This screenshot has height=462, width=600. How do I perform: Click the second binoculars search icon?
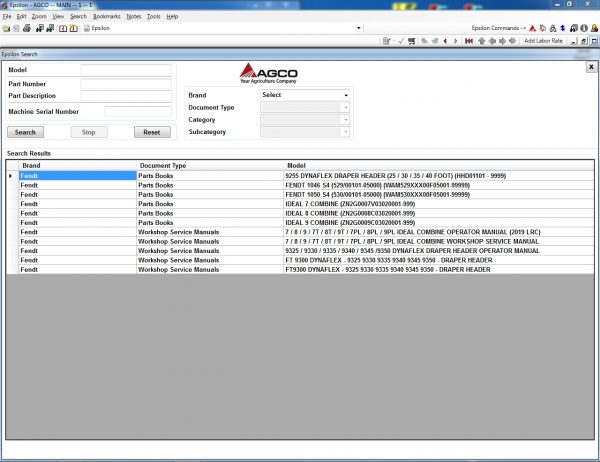[x=50, y=28]
